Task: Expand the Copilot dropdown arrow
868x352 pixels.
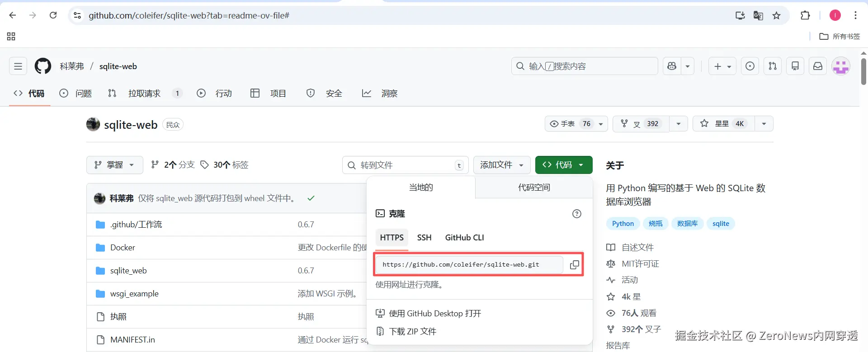Action: pos(688,66)
